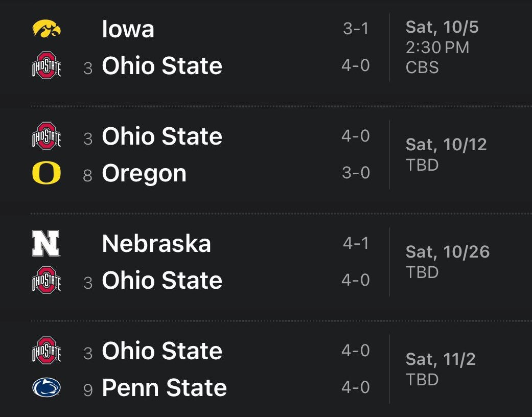The height and width of the screenshot is (417, 532).
Task: Tap the Iowa Hawkeyes logo
Action: pyautogui.click(x=47, y=29)
